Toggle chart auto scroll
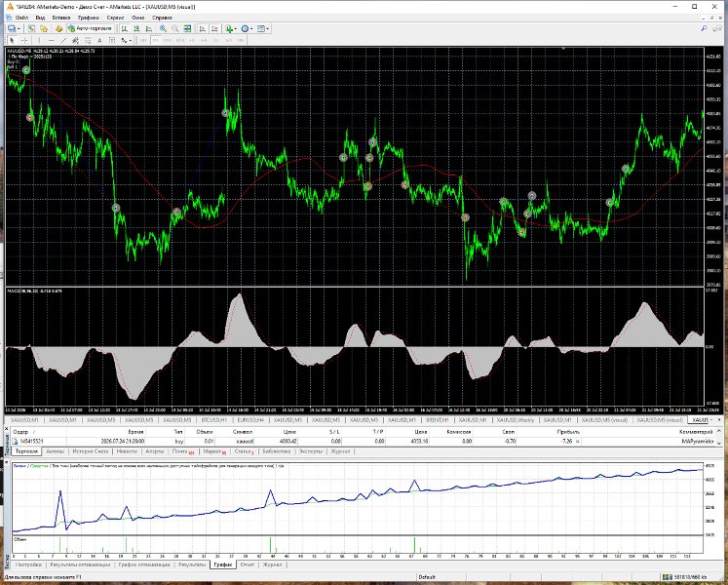The height and width of the screenshot is (585, 728). point(203,29)
